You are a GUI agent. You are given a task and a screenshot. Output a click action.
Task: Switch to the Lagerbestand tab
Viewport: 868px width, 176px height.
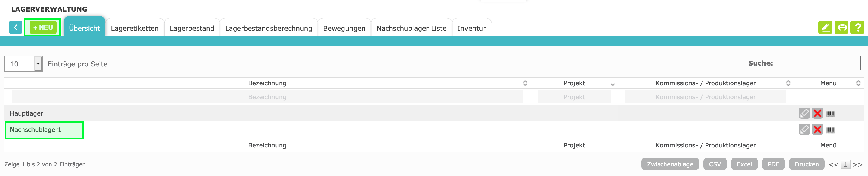pyautogui.click(x=192, y=28)
